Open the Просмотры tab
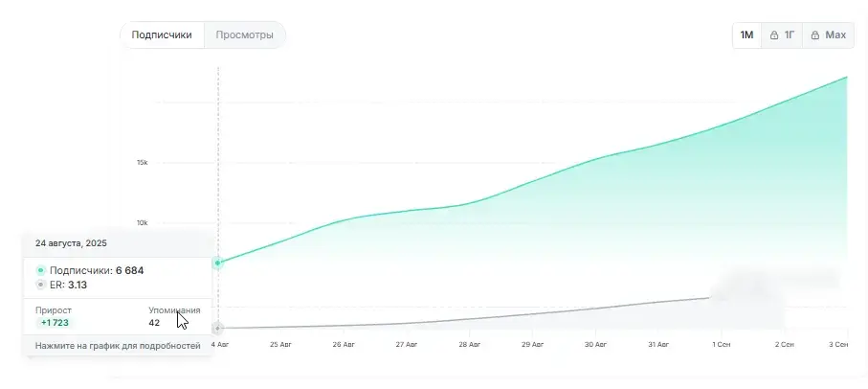The image size is (868, 389). tap(245, 34)
